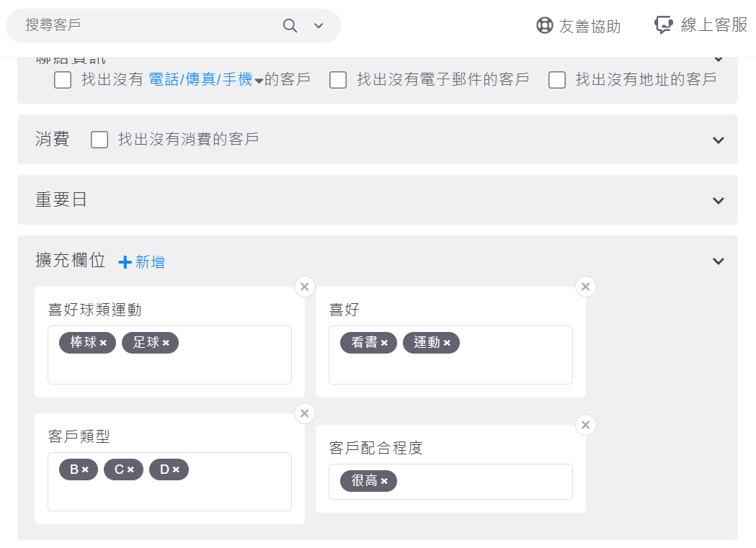Screen dimensions: 756x548
Task: Open 友善協助 help link
Action: (579, 26)
